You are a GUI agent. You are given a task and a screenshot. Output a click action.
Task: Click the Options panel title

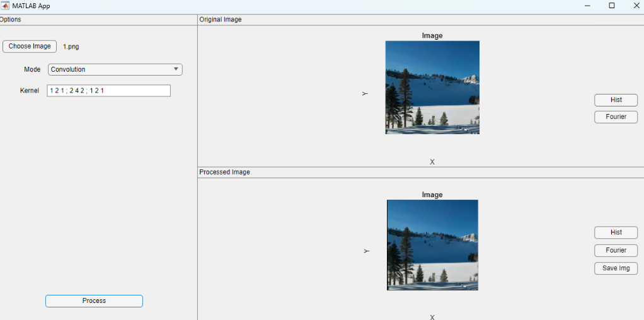[10, 20]
